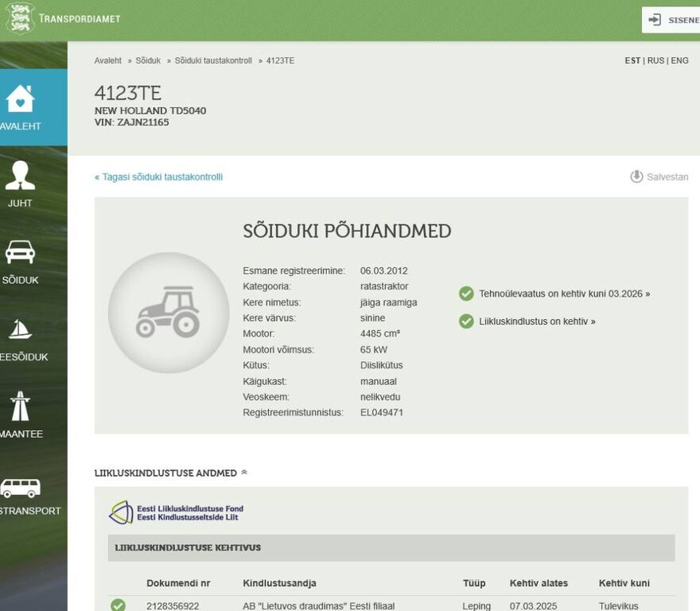Click the Leping type cell

coord(476,606)
